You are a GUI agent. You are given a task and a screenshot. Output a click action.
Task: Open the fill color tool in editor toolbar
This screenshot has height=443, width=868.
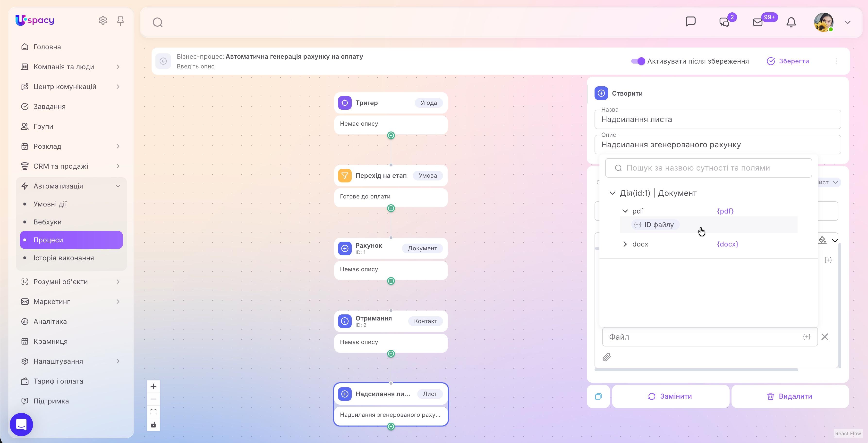coord(822,240)
